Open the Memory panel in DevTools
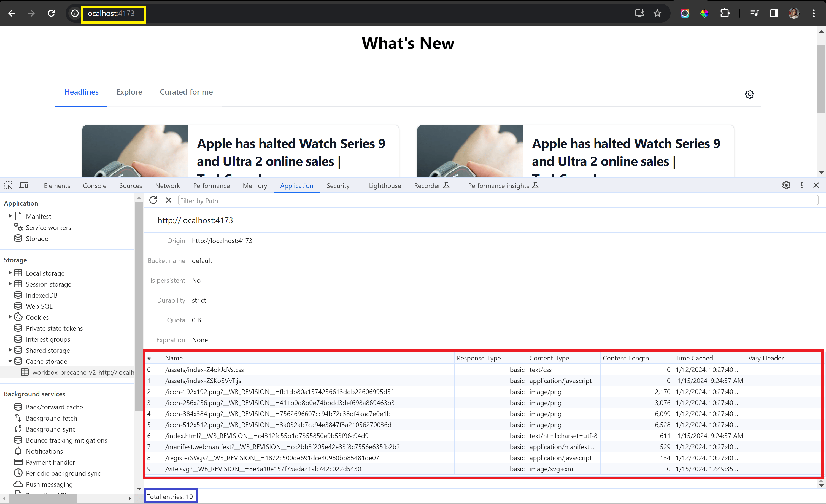 255,186
